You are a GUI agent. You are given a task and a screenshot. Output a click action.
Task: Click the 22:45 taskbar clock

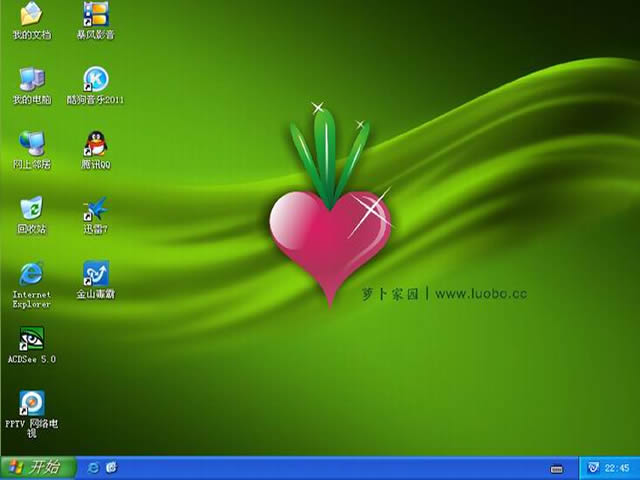coord(616,468)
